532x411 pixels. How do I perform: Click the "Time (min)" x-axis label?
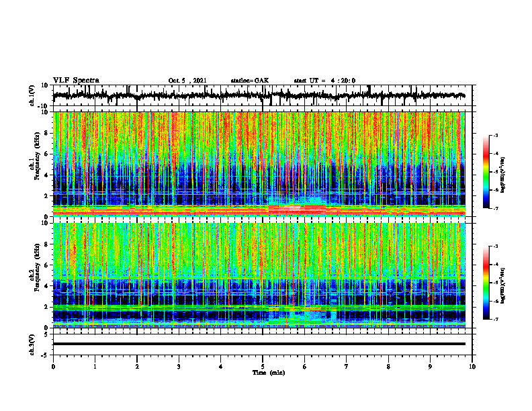tap(269, 373)
